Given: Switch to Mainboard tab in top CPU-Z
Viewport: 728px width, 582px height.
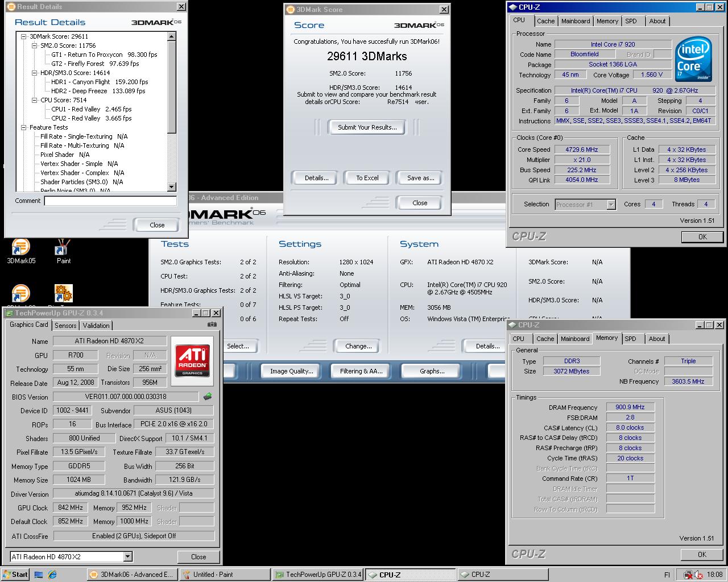Looking at the screenshot, I should [x=576, y=21].
